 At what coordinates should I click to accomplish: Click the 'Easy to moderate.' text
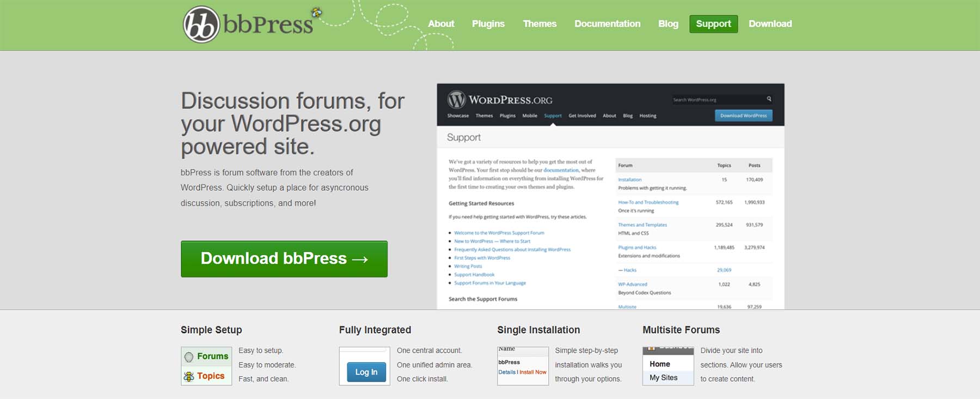pyautogui.click(x=267, y=365)
